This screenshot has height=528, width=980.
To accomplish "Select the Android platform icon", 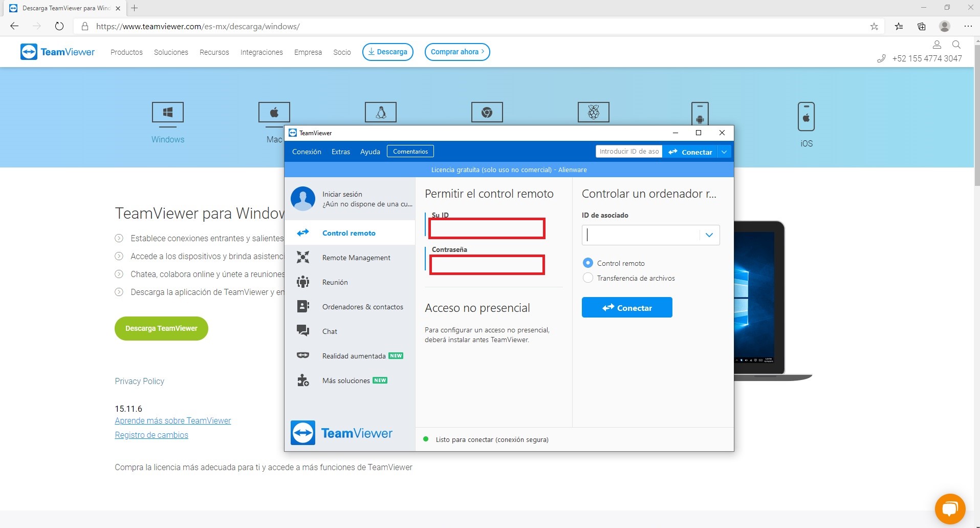I will 700,114.
